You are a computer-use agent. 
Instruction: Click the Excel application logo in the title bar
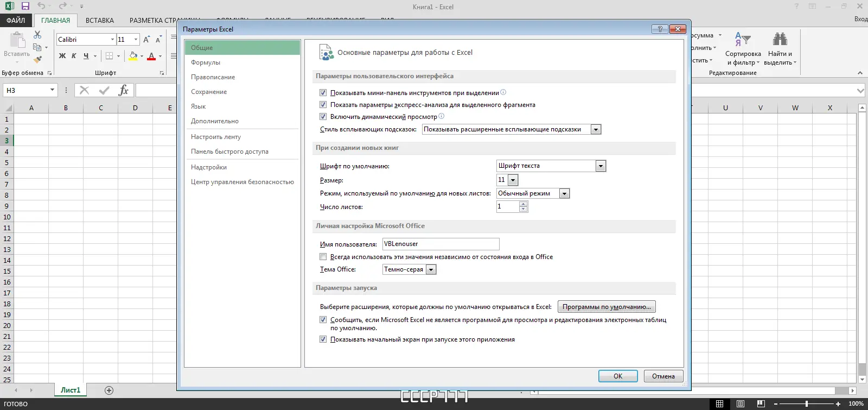9,7
